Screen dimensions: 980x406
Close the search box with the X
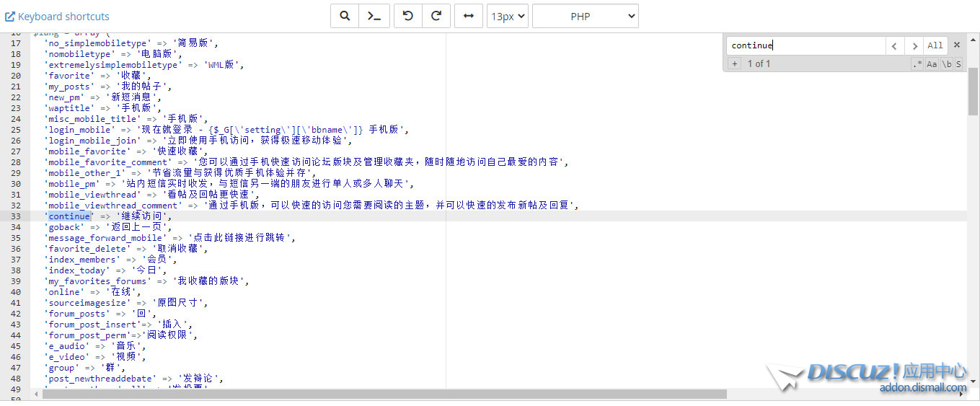[x=957, y=45]
